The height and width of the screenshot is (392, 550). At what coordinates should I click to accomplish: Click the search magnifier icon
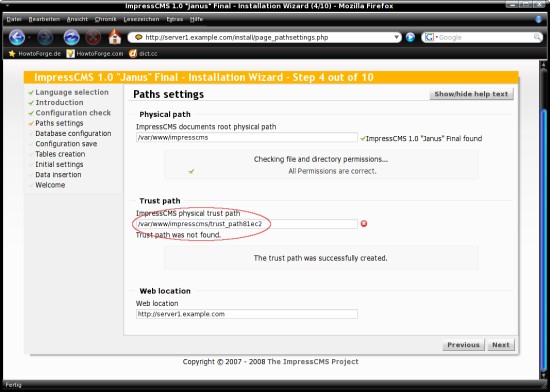tap(537, 37)
